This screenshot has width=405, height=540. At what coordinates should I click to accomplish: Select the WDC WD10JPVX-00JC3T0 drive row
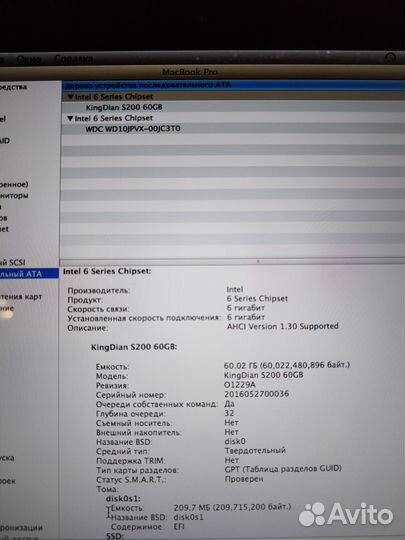[x=233, y=129]
